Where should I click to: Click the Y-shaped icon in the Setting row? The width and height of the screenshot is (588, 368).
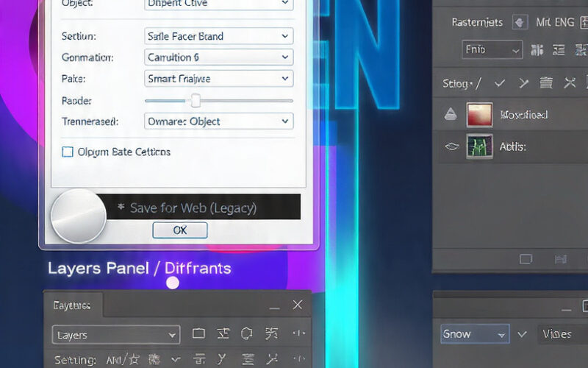(x=222, y=359)
